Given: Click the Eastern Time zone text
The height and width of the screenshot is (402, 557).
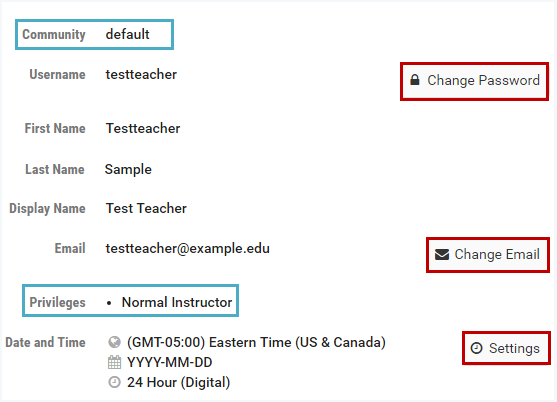Looking at the screenshot, I should point(256,342).
